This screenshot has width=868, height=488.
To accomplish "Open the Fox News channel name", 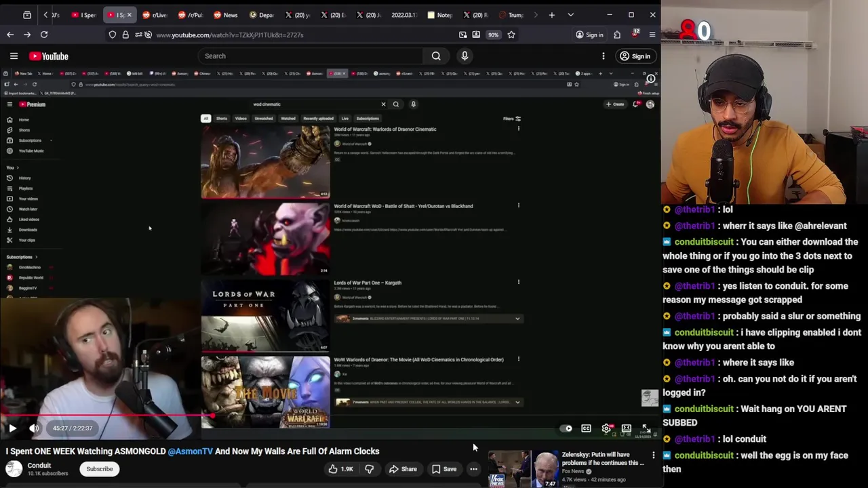I will click(x=573, y=472).
